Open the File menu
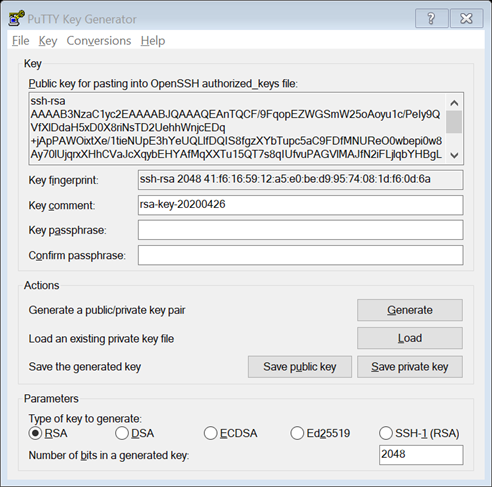Viewport: 492px width, 487px height. pos(21,41)
